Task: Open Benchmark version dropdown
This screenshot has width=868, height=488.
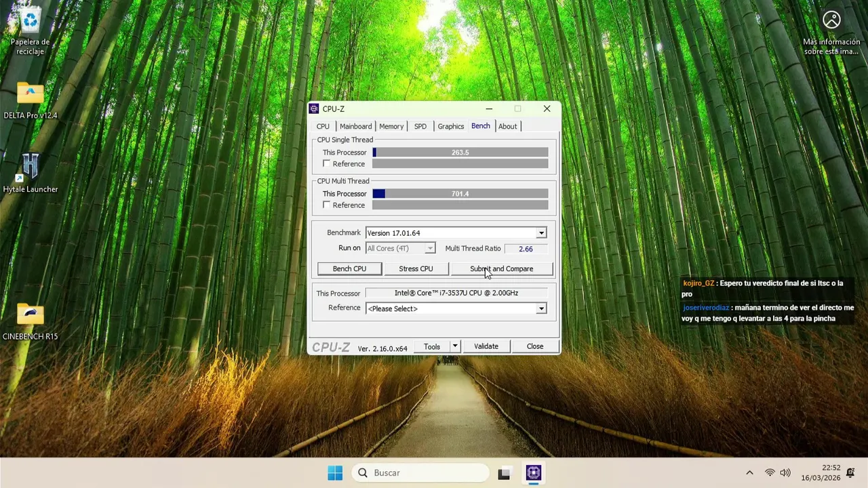Action: [x=456, y=233]
